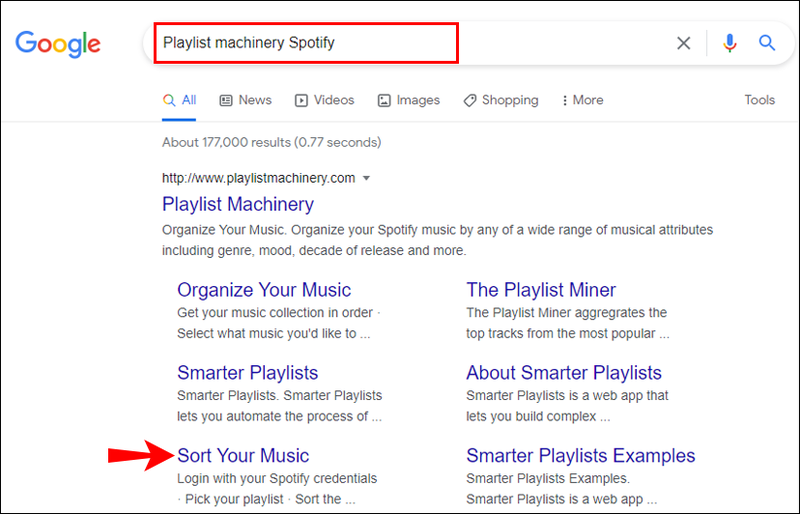Switch to the Videos tab
Viewport: 800px width, 514px height.
pyautogui.click(x=324, y=100)
